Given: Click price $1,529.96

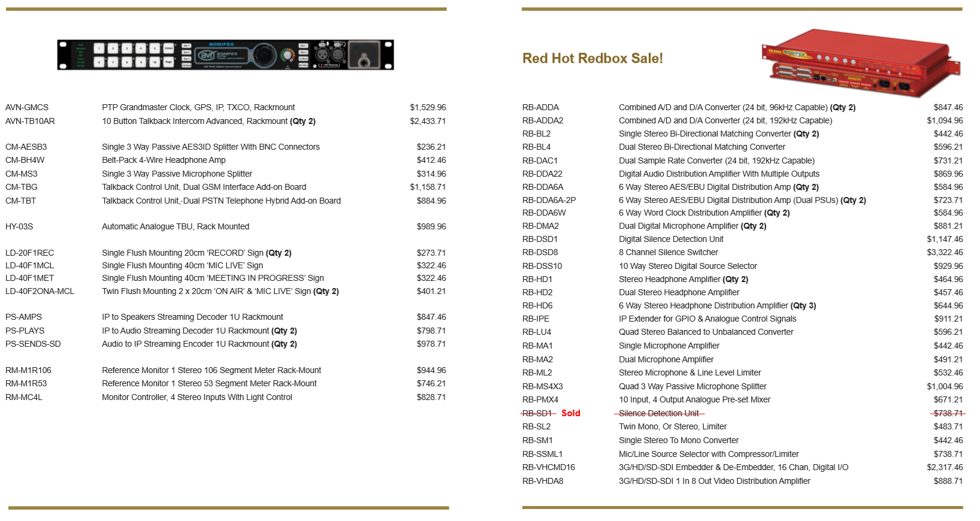Looking at the screenshot, I should point(428,108).
